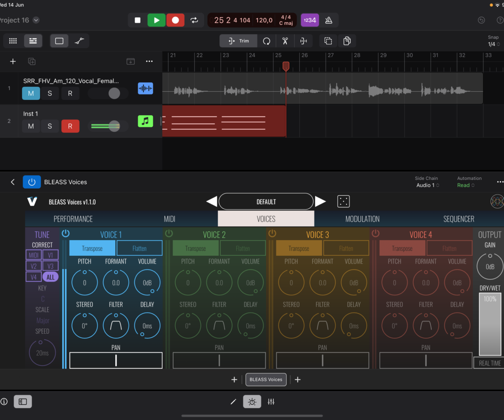Open the mixer faders icon at bottom
This screenshot has width=504, height=420.
(271, 402)
